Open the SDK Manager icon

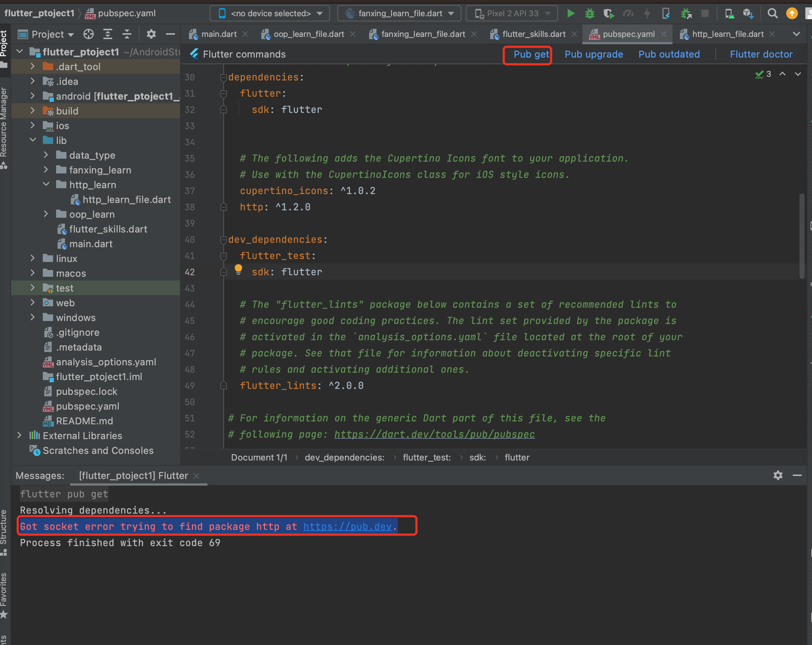coord(748,14)
